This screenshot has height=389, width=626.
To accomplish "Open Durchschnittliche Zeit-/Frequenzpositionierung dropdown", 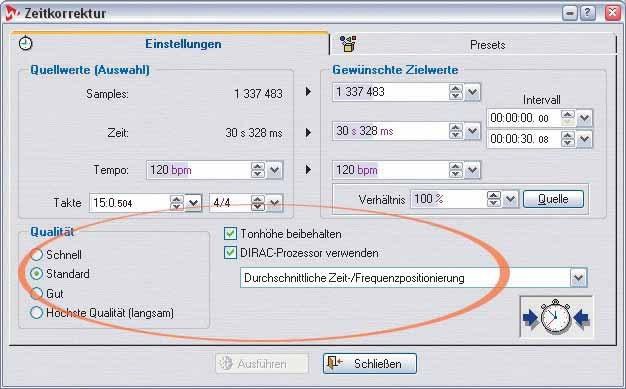I will 578,278.
